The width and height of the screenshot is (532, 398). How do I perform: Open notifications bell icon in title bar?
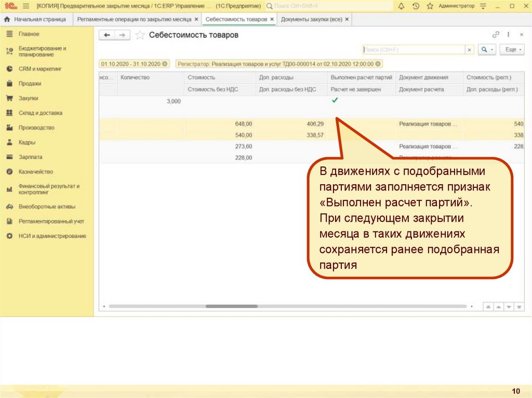pyautogui.click(x=402, y=6)
